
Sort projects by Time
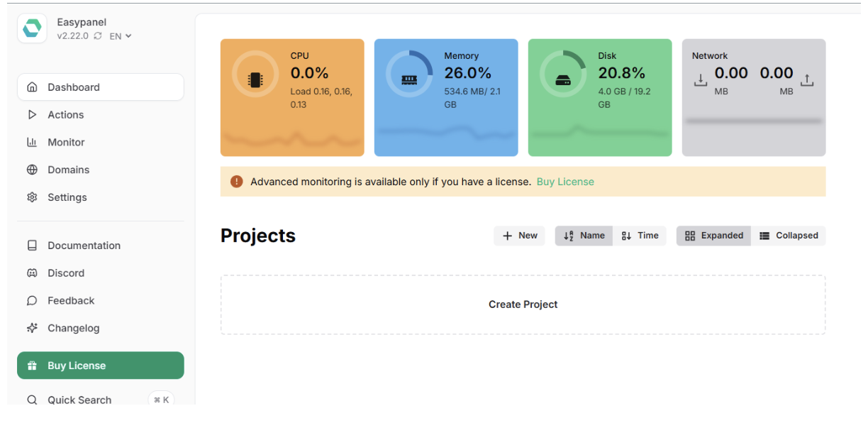click(x=640, y=236)
